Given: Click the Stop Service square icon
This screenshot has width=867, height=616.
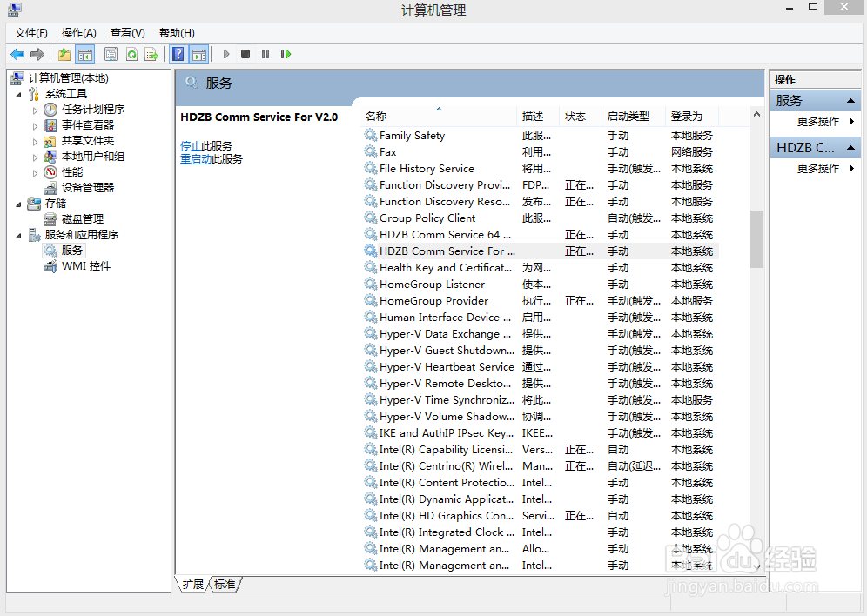Looking at the screenshot, I should pos(245,54).
